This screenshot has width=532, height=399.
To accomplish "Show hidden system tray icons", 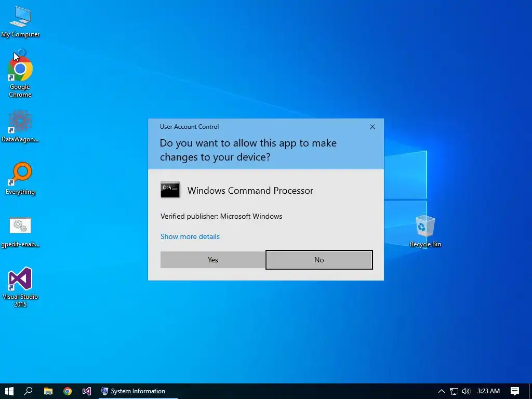I will pyautogui.click(x=442, y=391).
